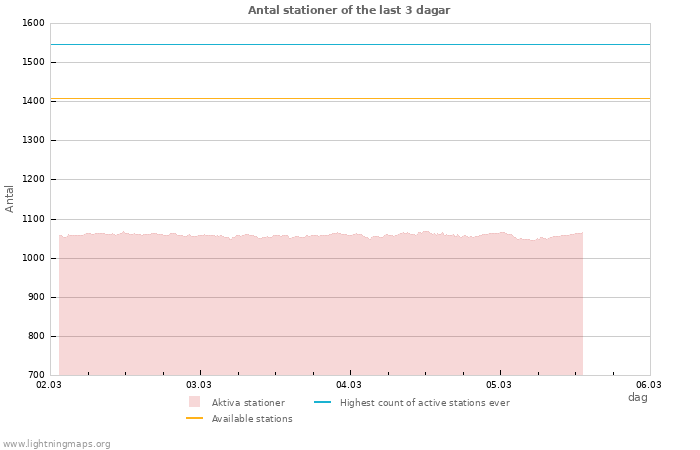
Task: Open the www.lightningmaps.org watermark link
Action: pyautogui.click(x=56, y=444)
